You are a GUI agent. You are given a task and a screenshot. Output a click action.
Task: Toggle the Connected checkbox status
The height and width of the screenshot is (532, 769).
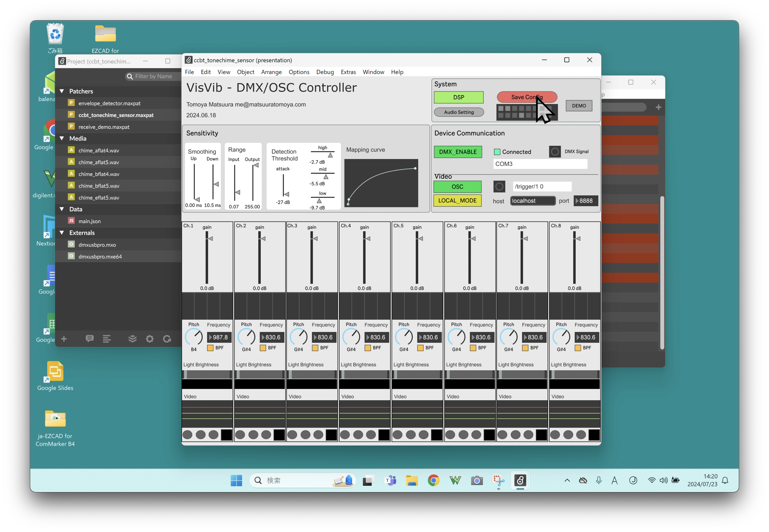(x=497, y=151)
